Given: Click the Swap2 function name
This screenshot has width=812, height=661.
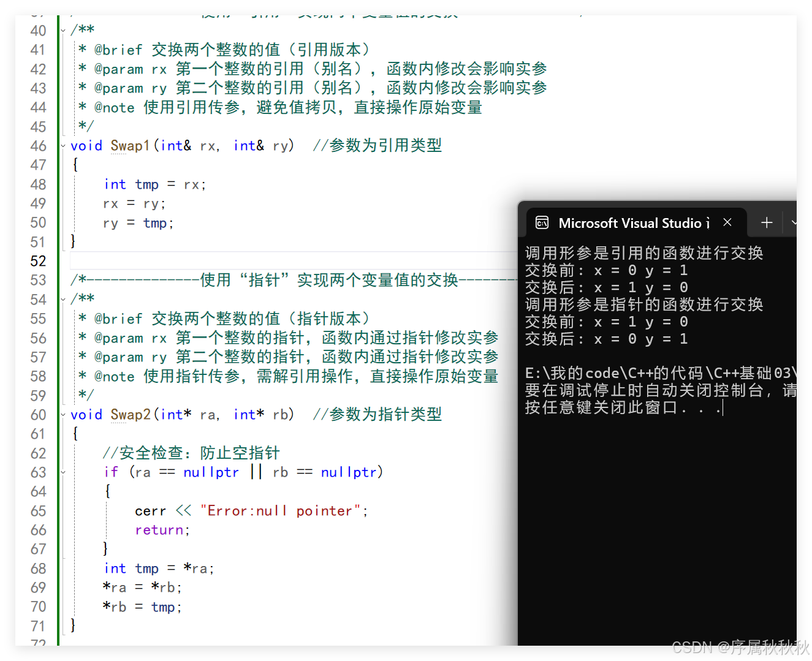Looking at the screenshot, I should pyautogui.click(x=131, y=415).
